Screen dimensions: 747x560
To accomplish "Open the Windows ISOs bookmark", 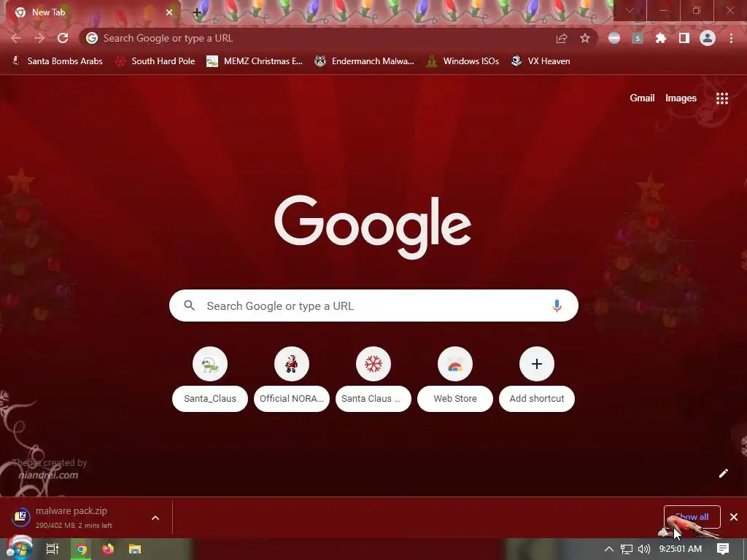I will pos(462,61).
